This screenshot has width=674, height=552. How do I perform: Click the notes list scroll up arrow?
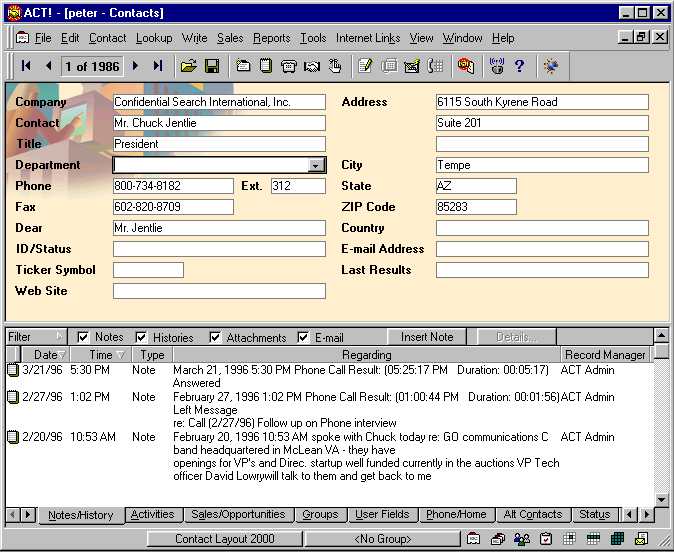[661, 335]
